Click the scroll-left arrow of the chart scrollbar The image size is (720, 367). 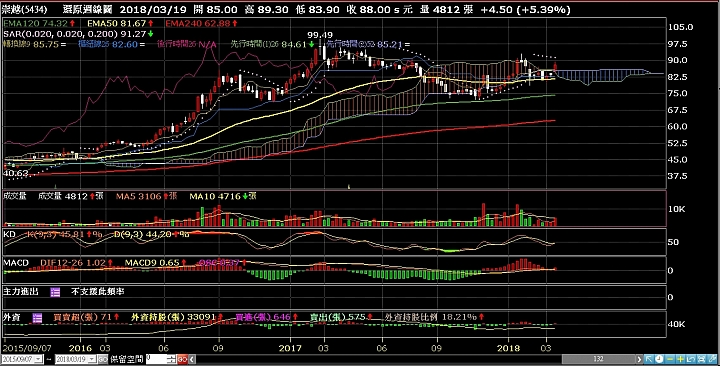tap(192, 359)
